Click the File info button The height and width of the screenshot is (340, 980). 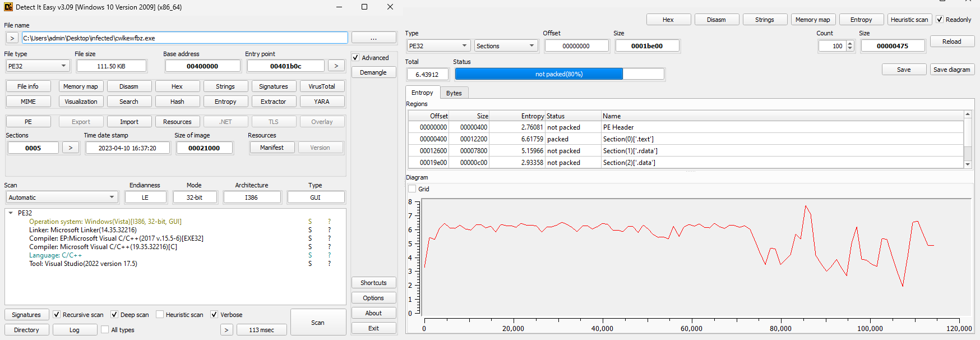point(28,86)
